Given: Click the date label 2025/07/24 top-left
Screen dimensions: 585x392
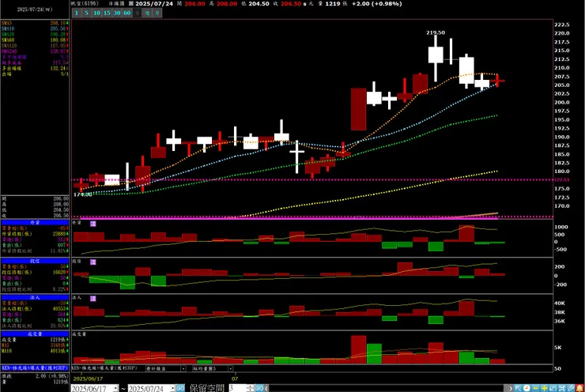Looking at the screenshot, I should [x=35, y=9].
